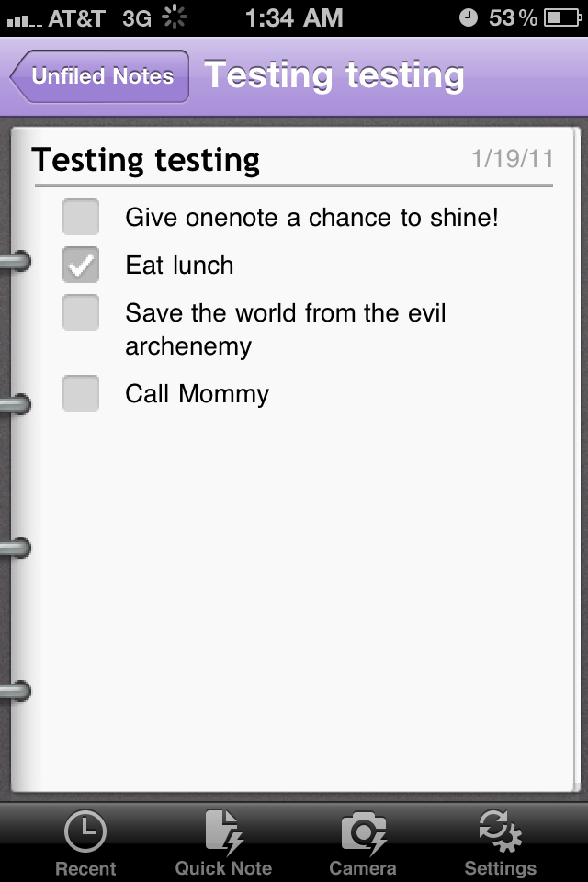Tap the Eat lunch text
This screenshot has width=588, height=882.
point(179,266)
